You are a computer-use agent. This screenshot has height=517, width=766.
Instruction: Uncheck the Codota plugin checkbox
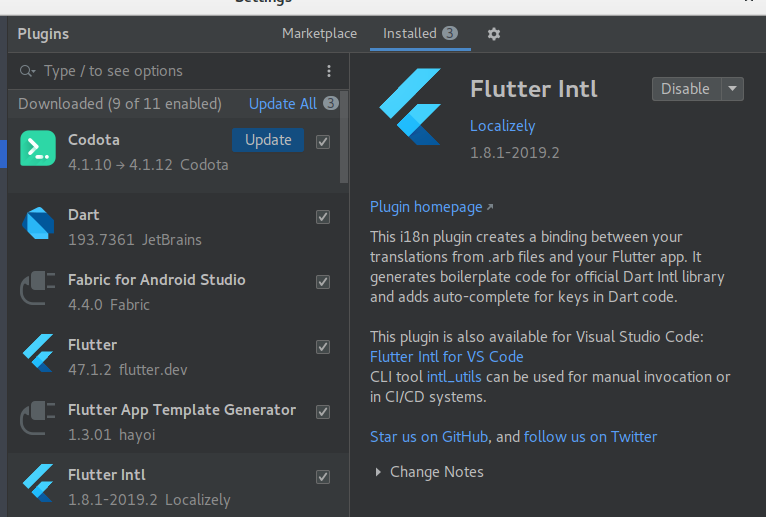323,141
